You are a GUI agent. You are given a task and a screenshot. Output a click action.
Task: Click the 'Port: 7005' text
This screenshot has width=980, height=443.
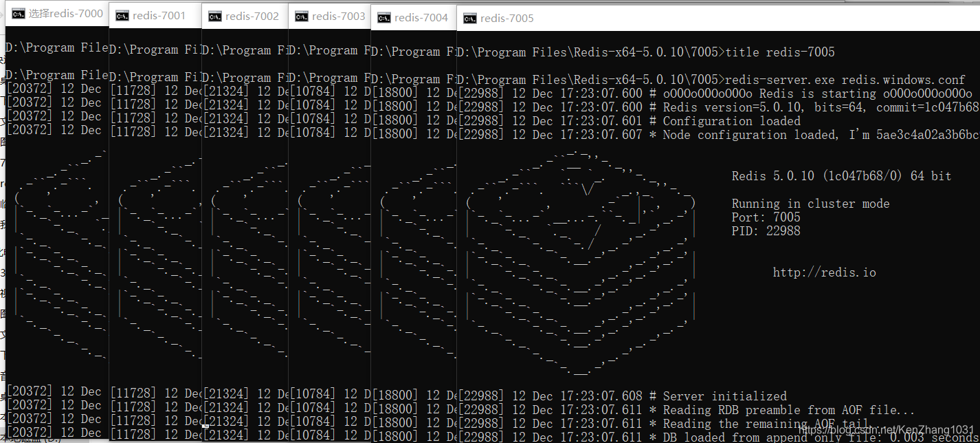(x=766, y=217)
